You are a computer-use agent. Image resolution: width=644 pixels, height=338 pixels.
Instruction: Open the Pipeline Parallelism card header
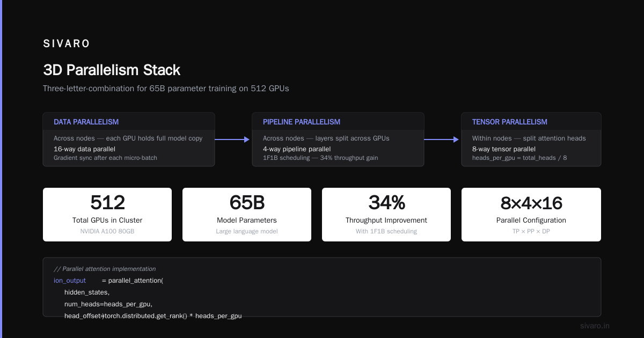coord(338,122)
